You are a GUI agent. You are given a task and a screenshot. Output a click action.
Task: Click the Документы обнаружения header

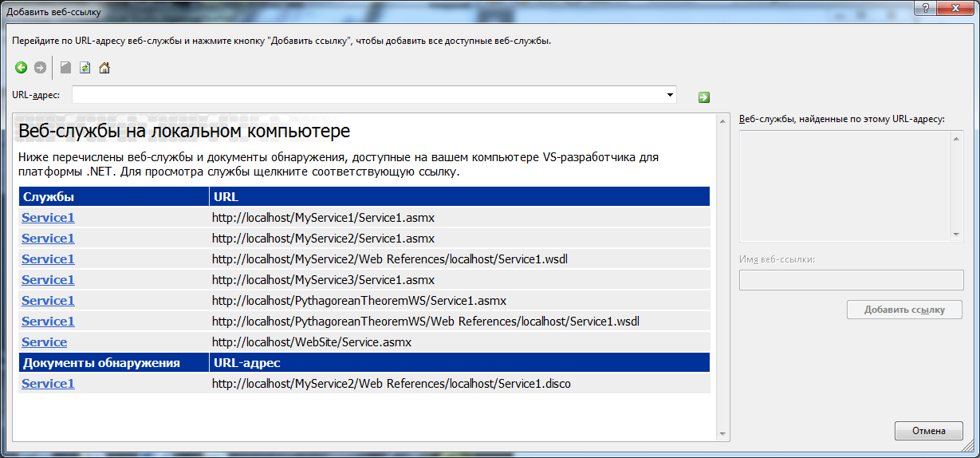[x=114, y=362]
